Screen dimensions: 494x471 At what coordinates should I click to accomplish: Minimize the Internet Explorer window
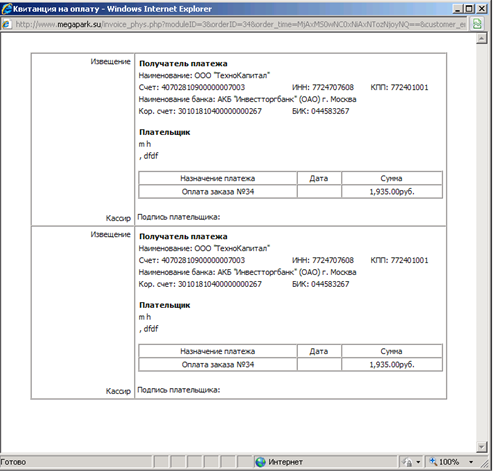click(458, 9)
